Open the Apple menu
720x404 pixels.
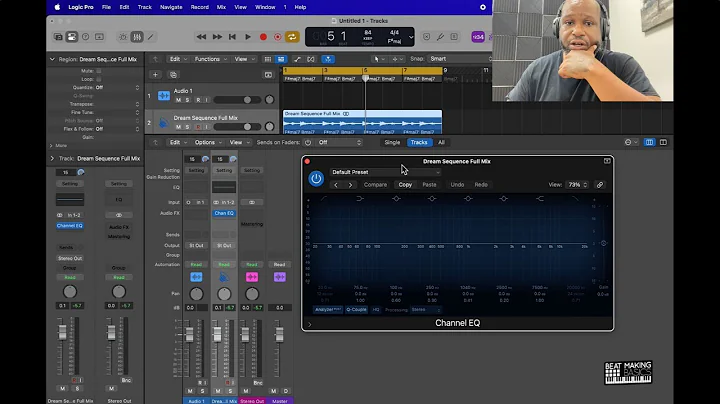coord(57,7)
